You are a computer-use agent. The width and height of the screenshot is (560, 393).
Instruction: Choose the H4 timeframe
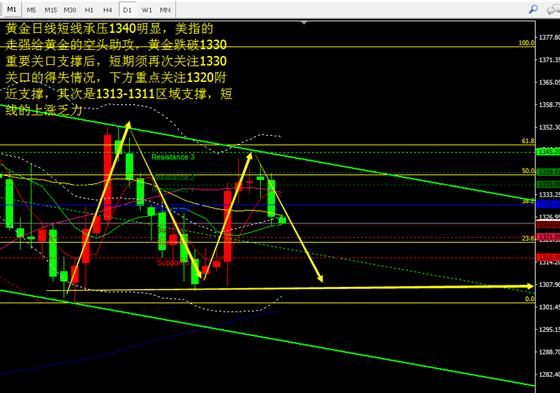click(108, 10)
